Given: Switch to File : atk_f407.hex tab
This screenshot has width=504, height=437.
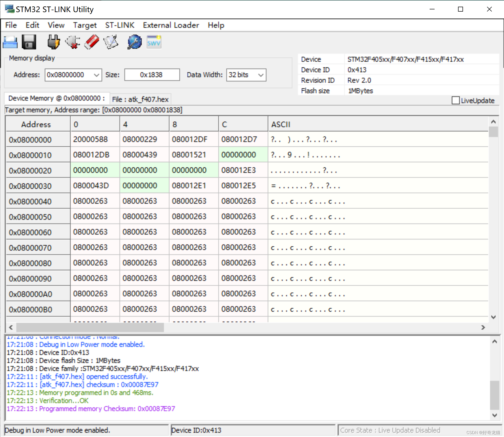Looking at the screenshot, I should 140,99.
